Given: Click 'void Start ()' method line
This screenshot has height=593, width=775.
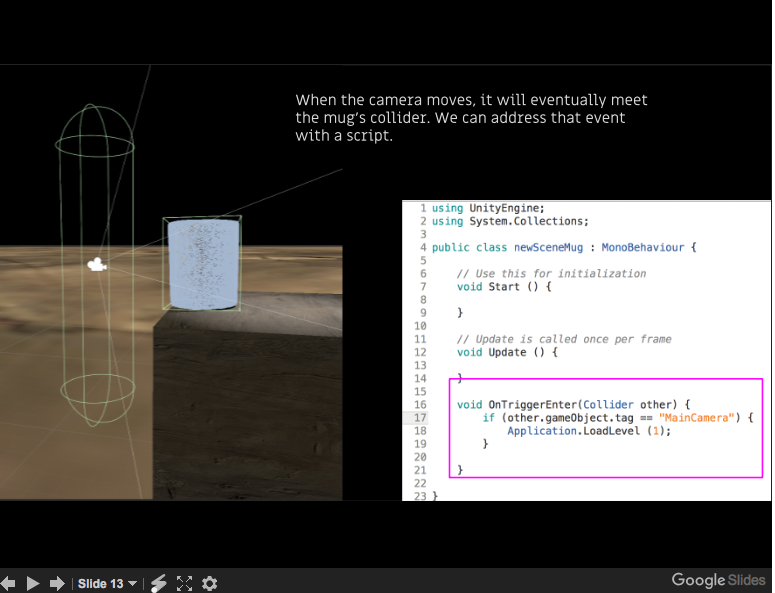Looking at the screenshot, I should tap(504, 287).
